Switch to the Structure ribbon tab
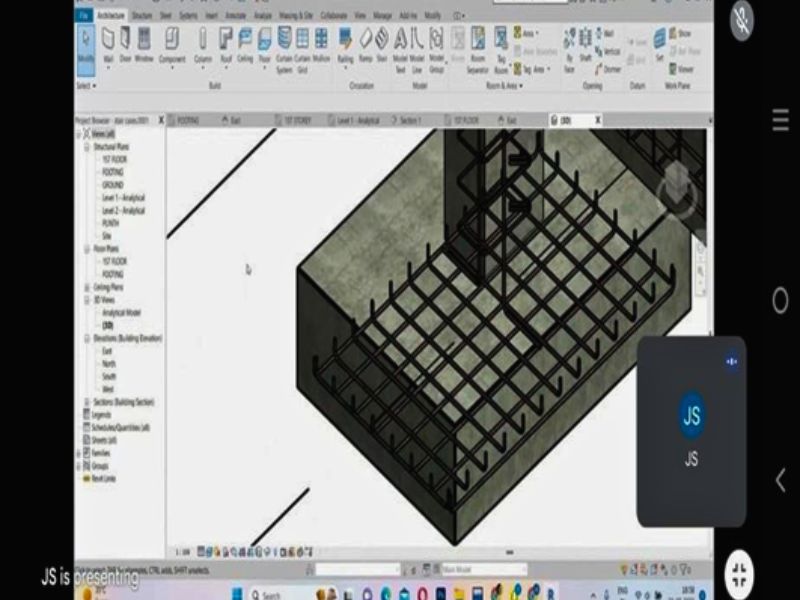The height and width of the screenshot is (600, 800). click(x=142, y=16)
